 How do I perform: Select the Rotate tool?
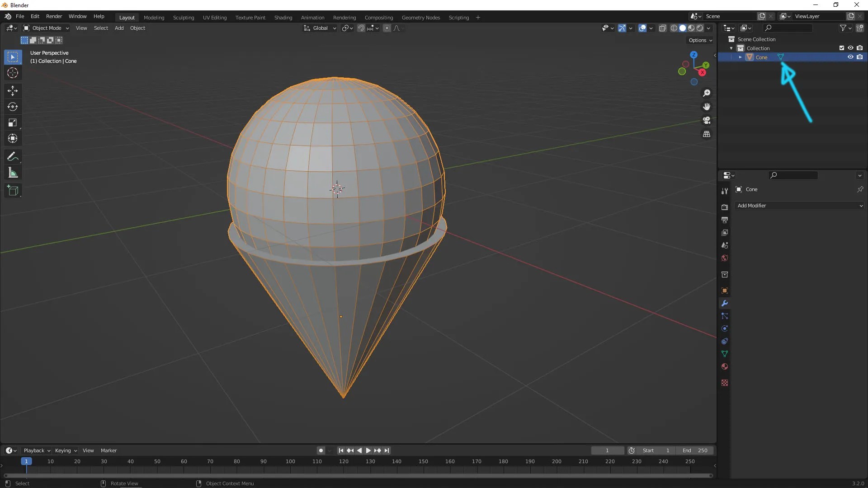[x=13, y=107]
